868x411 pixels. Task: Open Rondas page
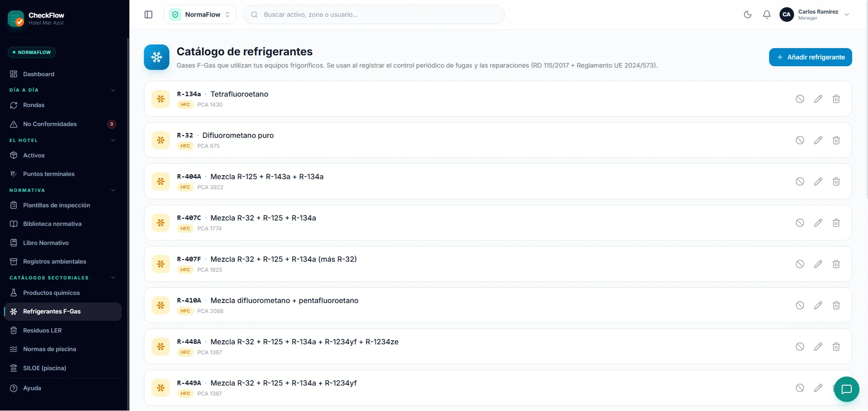pyautogui.click(x=63, y=105)
